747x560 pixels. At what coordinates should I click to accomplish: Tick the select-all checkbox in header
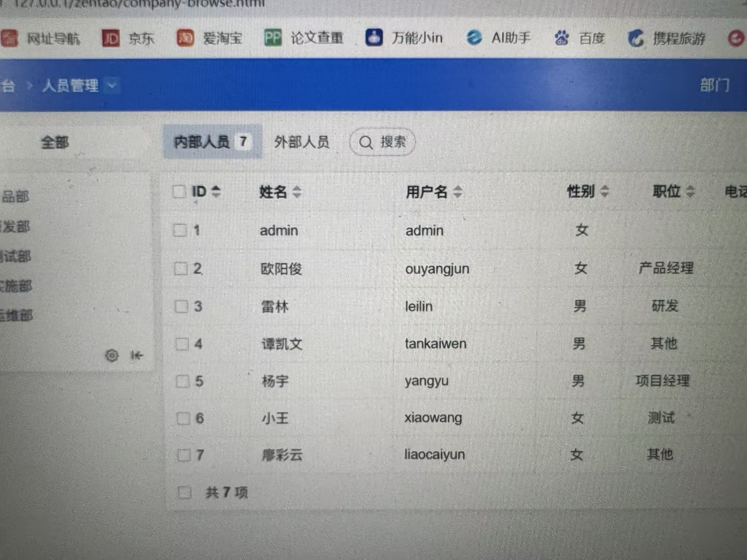pyautogui.click(x=179, y=191)
